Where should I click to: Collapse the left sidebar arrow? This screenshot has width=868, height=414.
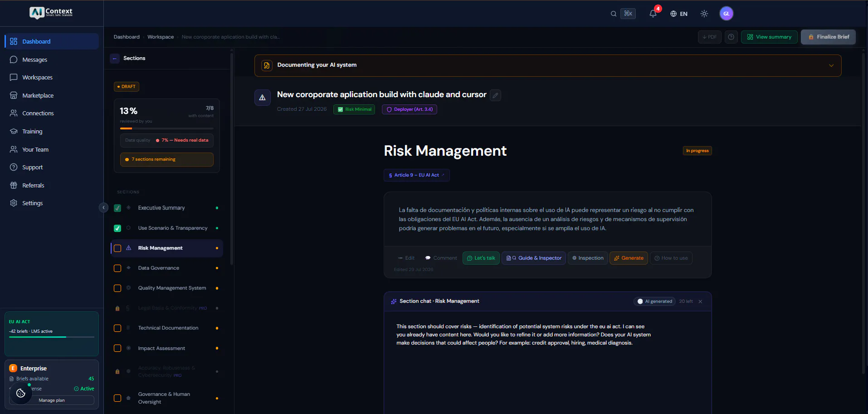click(103, 207)
